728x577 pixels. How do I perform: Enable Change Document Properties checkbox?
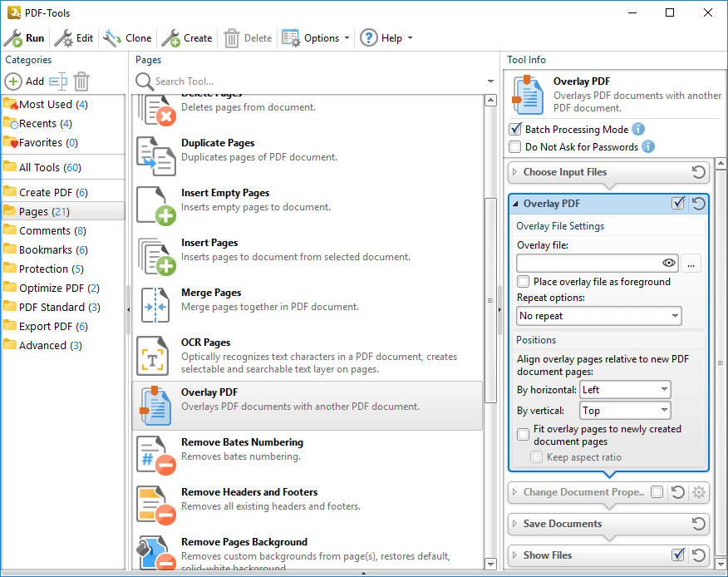click(657, 491)
